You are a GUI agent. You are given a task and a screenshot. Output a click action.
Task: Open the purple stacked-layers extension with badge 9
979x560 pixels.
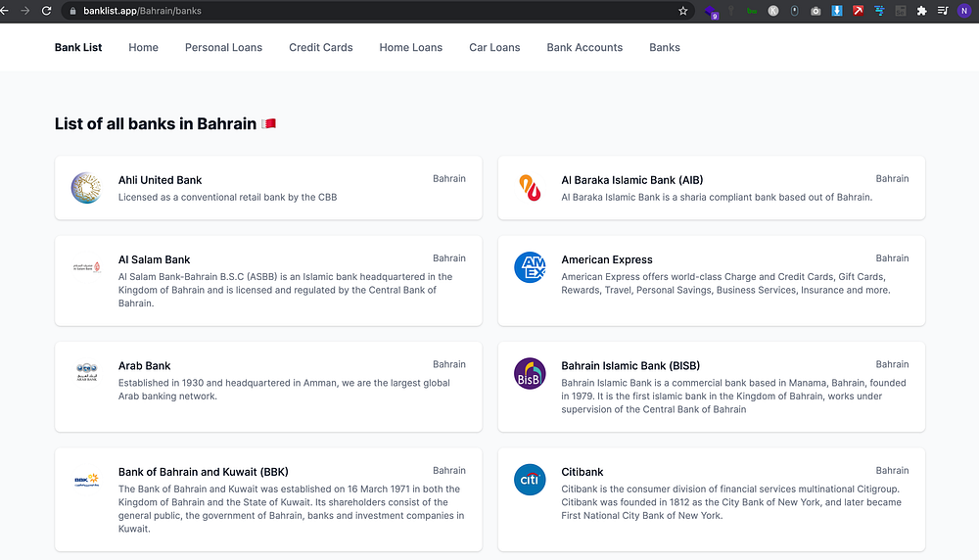point(711,11)
